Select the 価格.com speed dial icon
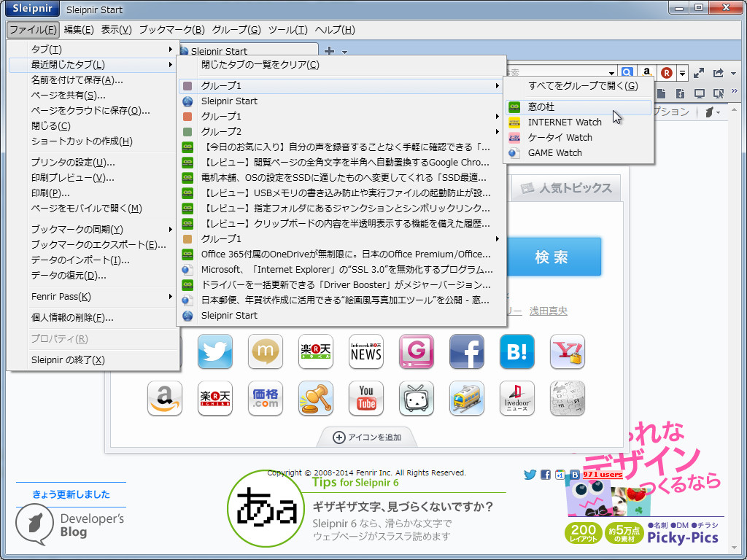The image size is (747, 560). [265, 399]
